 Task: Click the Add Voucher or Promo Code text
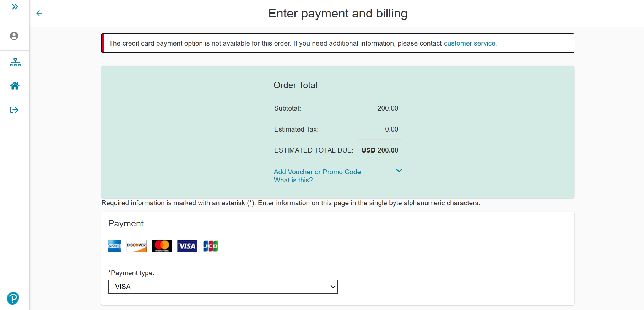[317, 172]
